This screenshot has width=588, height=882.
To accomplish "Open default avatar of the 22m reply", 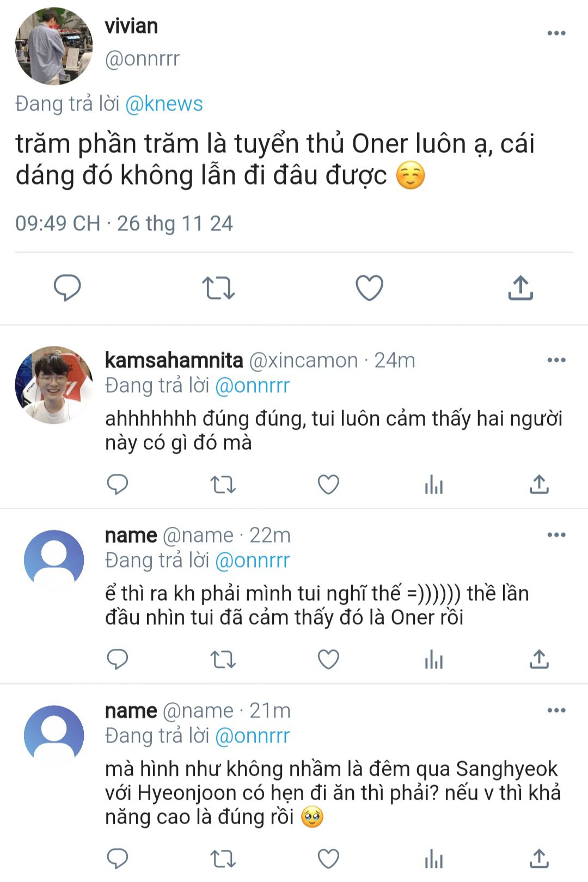I will click(x=54, y=560).
